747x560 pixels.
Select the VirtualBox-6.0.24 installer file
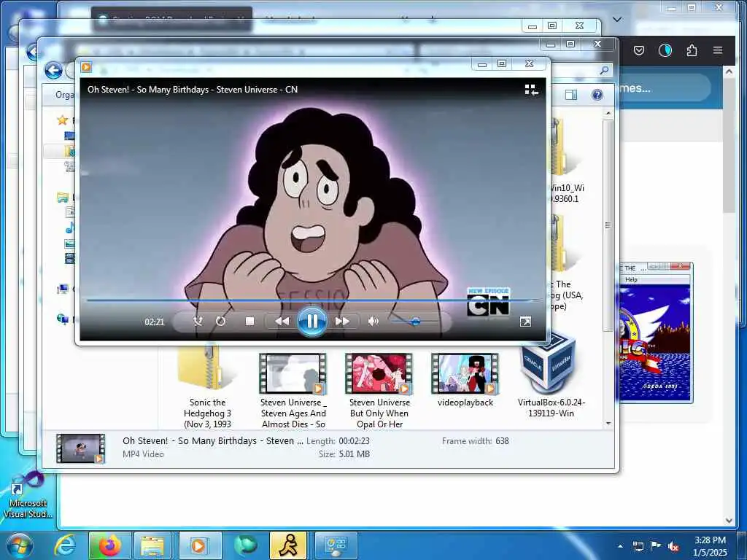pos(551,376)
